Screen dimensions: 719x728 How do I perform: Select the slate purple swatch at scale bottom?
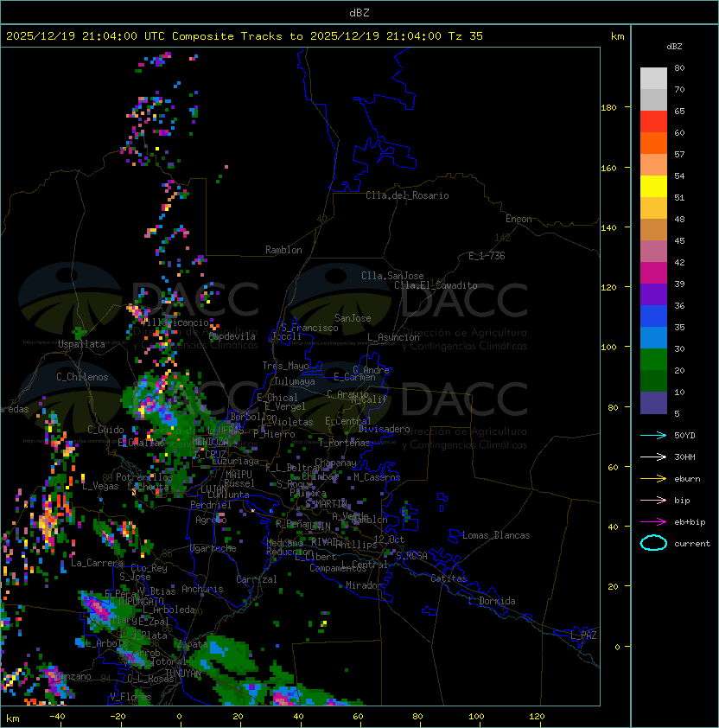pos(653,403)
